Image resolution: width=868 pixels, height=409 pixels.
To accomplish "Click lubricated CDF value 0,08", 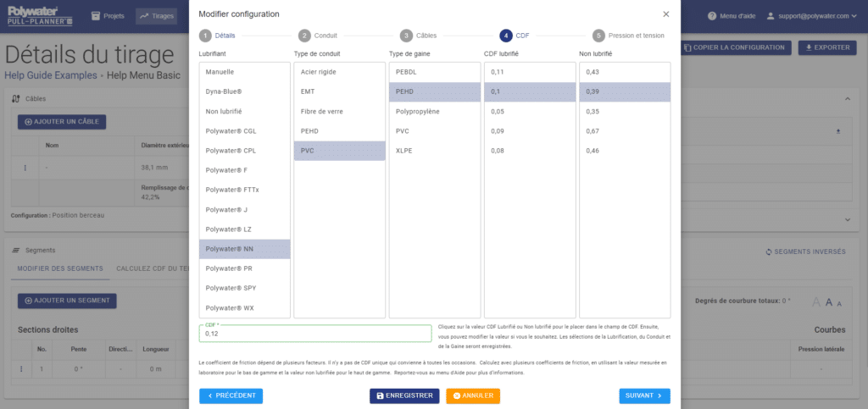I will 530,151.
